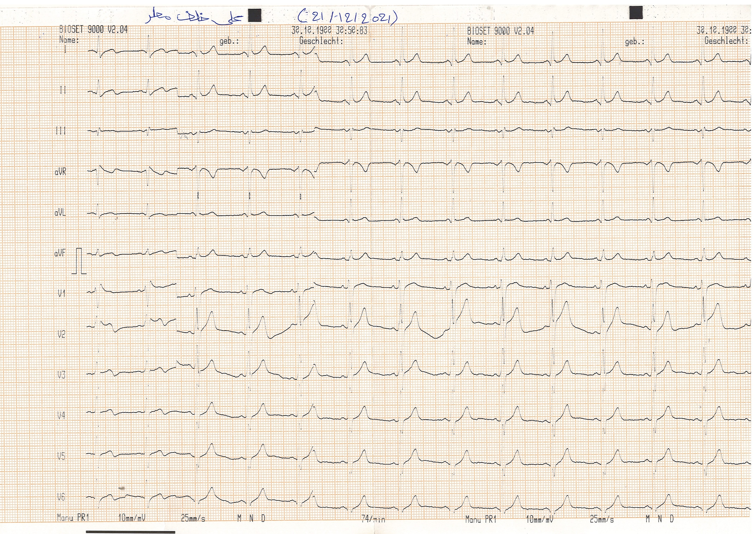Select the lead I label

pos(65,49)
